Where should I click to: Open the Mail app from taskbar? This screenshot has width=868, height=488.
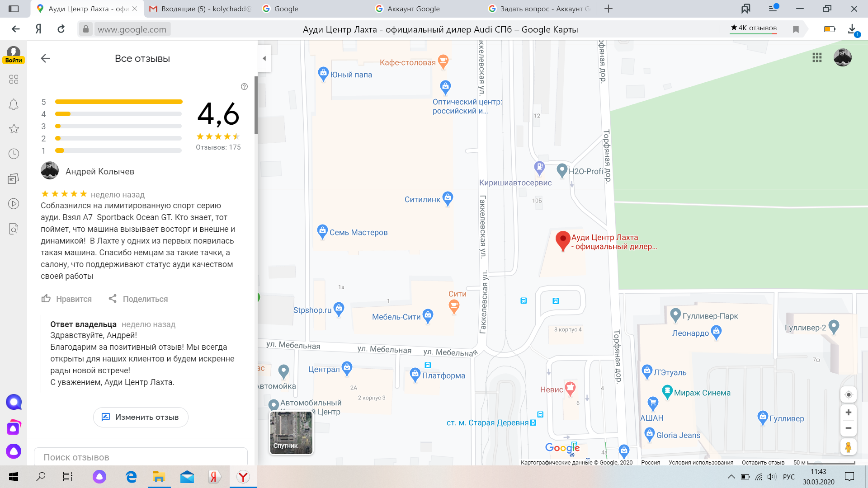click(187, 477)
